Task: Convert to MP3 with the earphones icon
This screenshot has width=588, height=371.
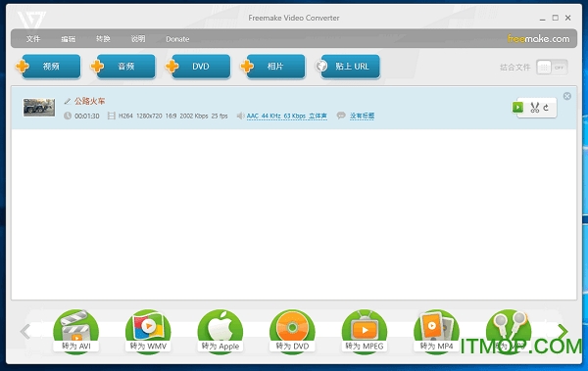Action: (x=509, y=332)
